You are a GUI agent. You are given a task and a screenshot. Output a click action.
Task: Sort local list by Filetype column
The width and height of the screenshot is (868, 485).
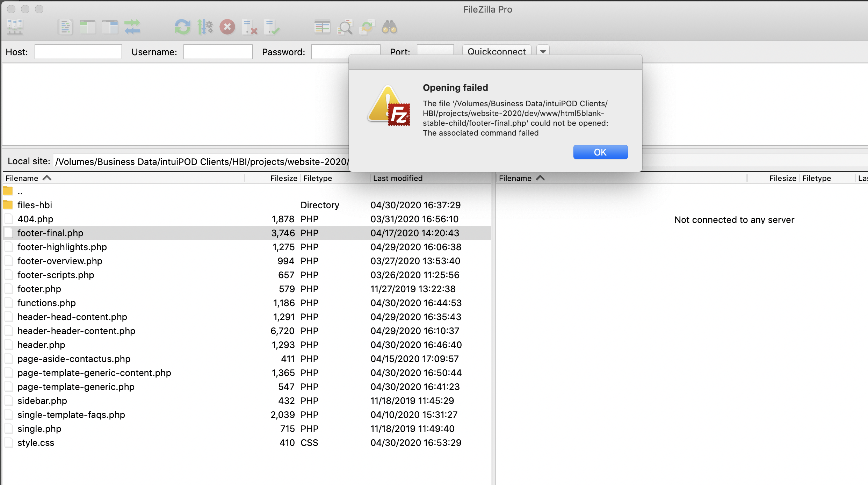point(335,178)
